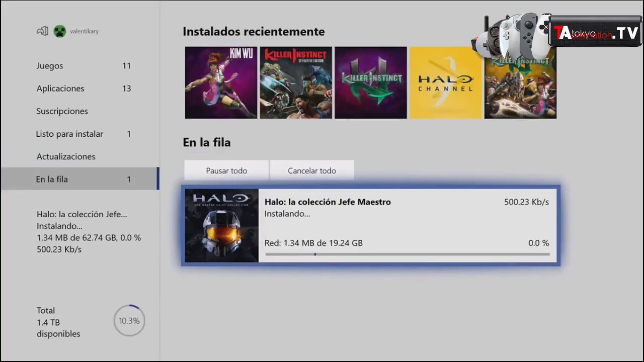Click the valentikary Creeper avatar
This screenshot has height=362, width=644.
tap(60, 31)
